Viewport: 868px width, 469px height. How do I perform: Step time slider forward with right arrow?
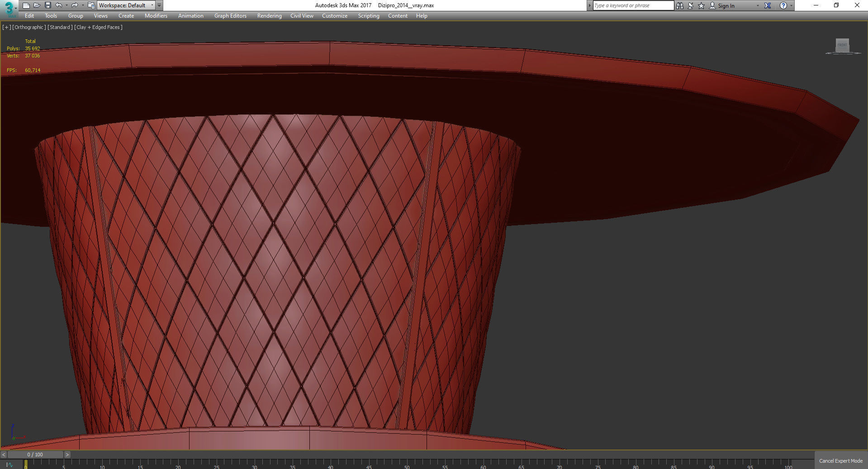[x=67, y=455]
